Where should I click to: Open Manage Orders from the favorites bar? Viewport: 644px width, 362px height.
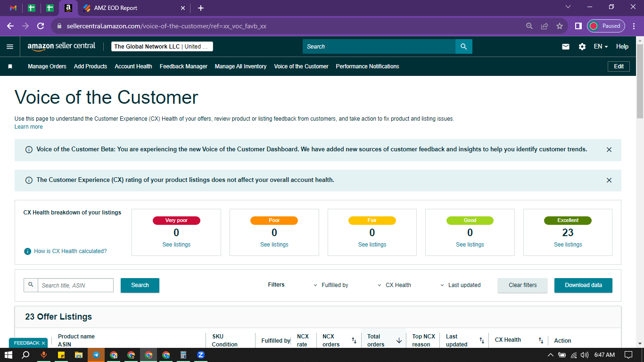tap(47, 66)
